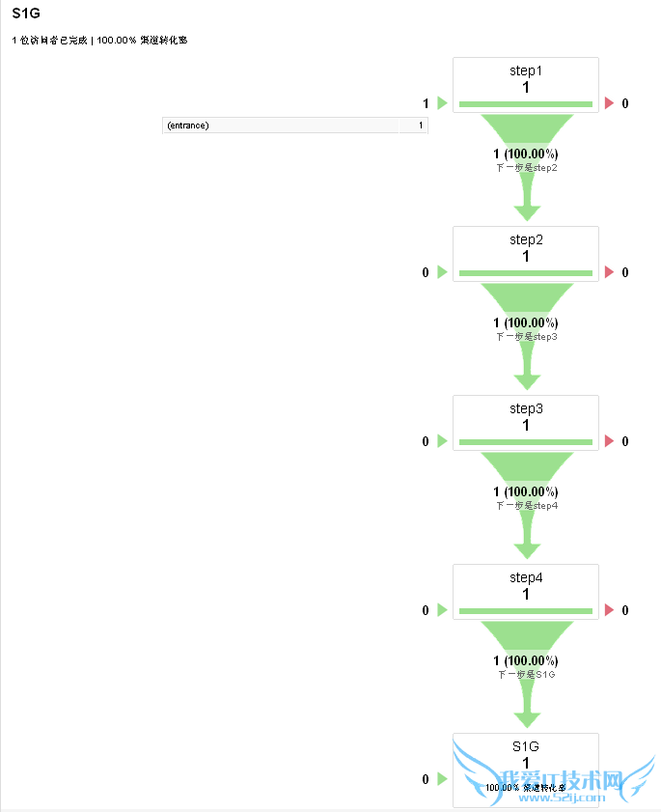This screenshot has width=661, height=812.
Task: Click green entry arrow beside step2
Action: [x=442, y=272]
